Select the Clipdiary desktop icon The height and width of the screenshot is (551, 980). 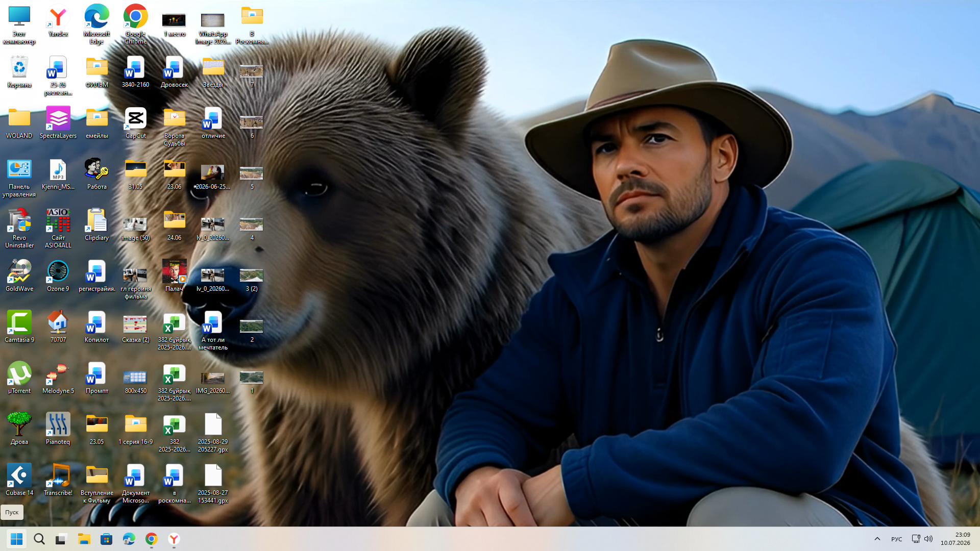tap(97, 224)
